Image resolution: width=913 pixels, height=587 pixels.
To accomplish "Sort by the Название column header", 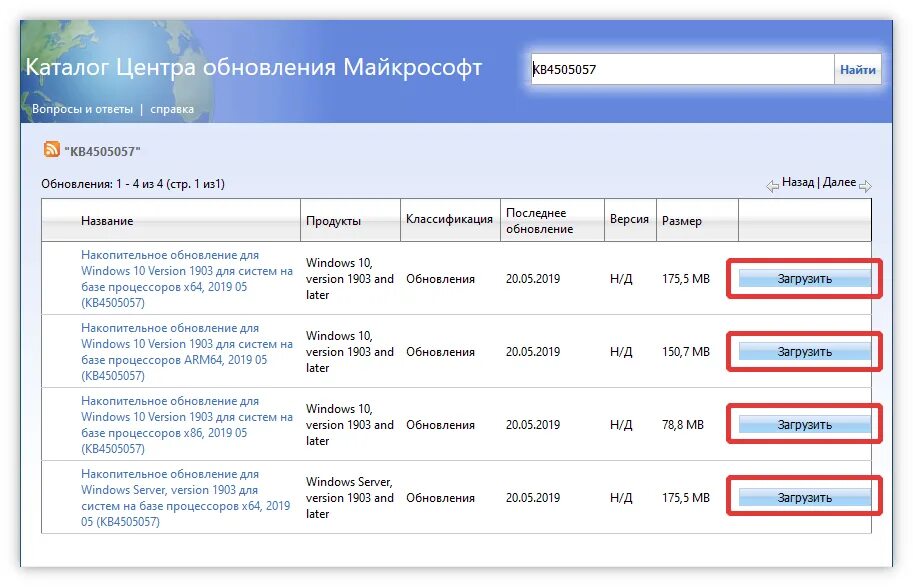I will 107,221.
